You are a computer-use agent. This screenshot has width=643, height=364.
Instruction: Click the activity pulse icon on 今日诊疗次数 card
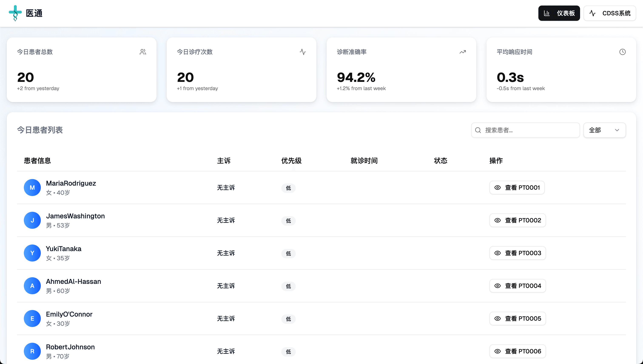pyautogui.click(x=303, y=52)
